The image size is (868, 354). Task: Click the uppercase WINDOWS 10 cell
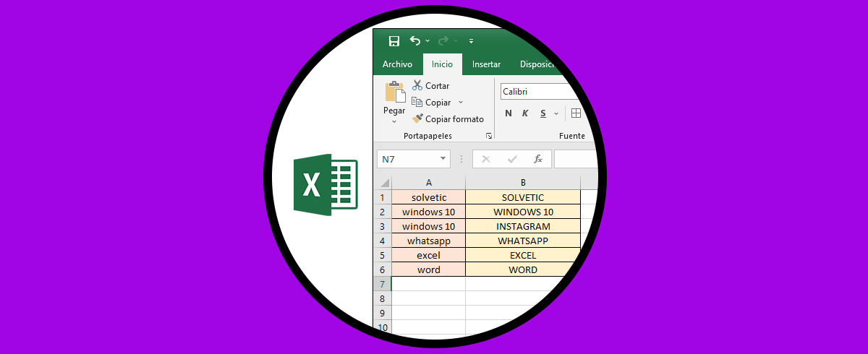point(523,212)
